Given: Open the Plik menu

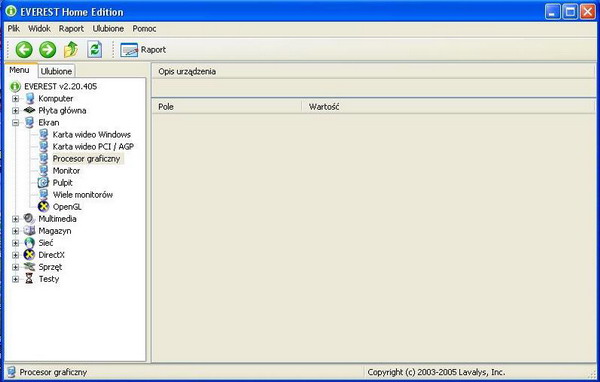Looking at the screenshot, I should tap(14, 29).
